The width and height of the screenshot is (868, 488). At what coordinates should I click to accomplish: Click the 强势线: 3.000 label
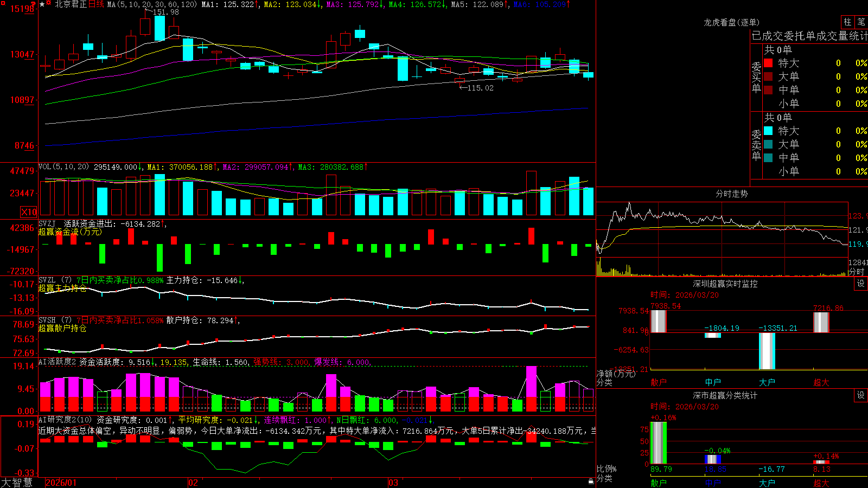tap(282, 362)
